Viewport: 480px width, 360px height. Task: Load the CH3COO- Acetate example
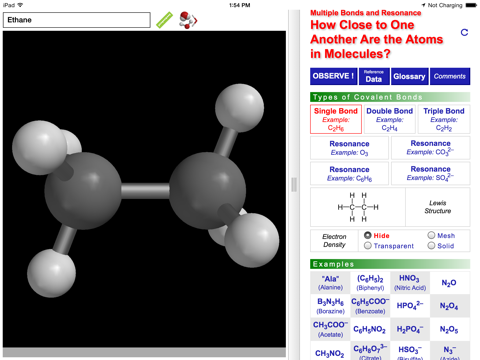pyautogui.click(x=330, y=329)
